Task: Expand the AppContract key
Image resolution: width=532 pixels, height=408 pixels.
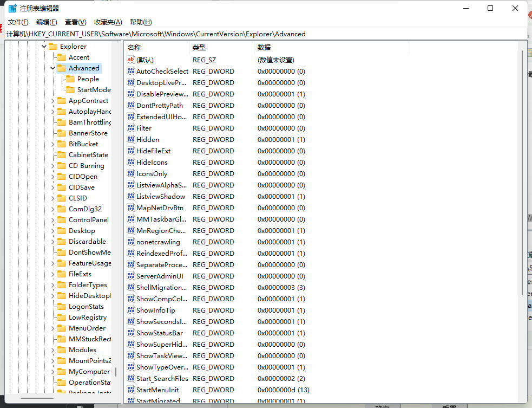Action: [x=52, y=101]
